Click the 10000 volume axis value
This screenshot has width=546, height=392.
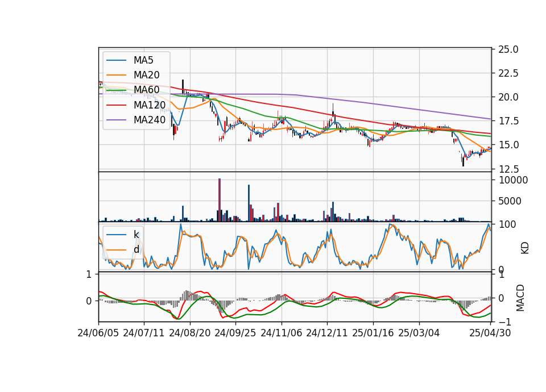pos(513,180)
